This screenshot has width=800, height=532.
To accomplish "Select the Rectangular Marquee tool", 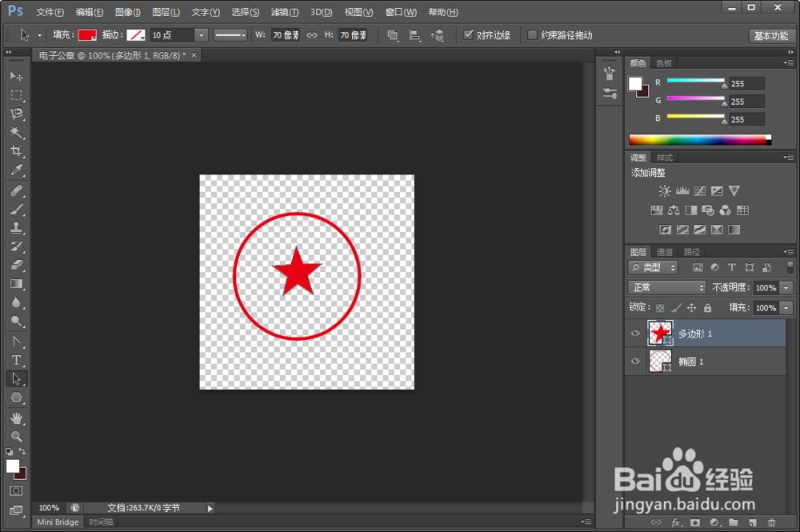I will (x=16, y=95).
